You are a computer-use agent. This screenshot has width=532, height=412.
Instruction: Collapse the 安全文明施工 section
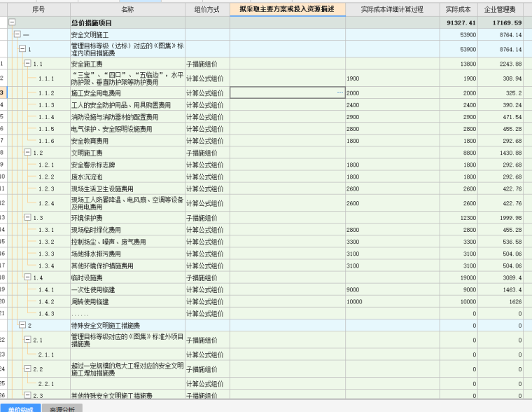click(17, 34)
